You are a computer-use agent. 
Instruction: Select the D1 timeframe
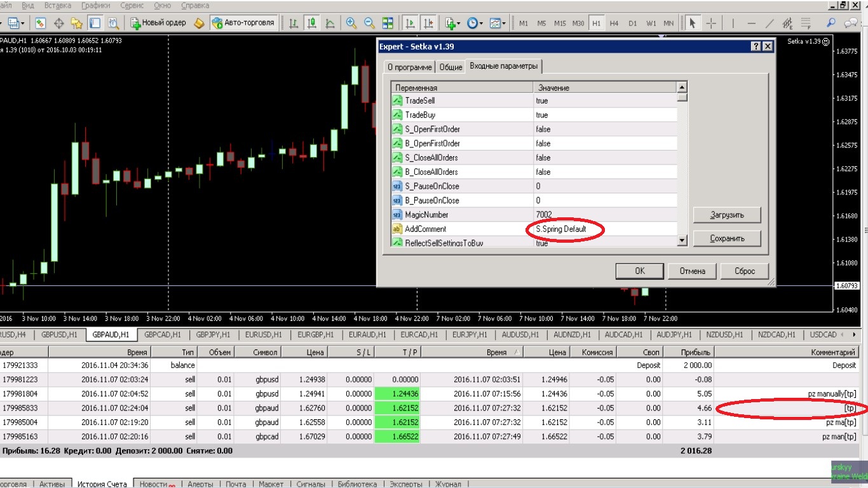pyautogui.click(x=632, y=24)
